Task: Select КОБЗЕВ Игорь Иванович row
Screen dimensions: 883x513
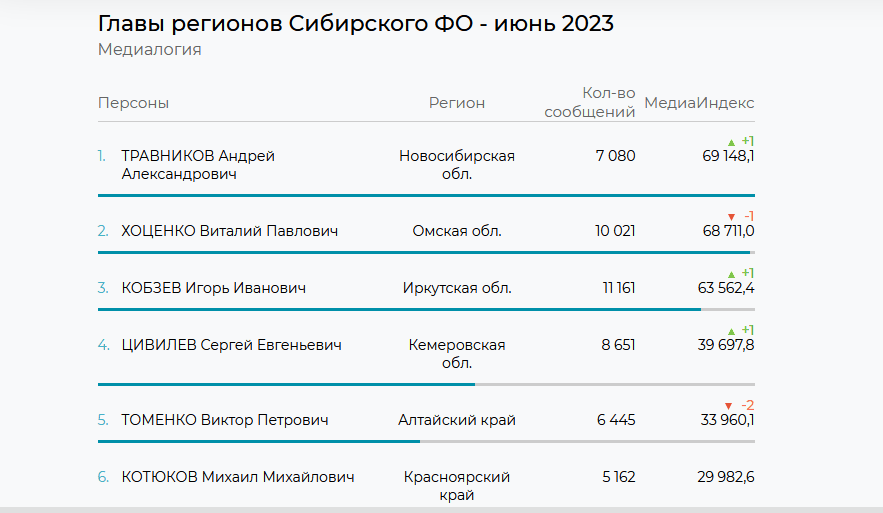Action: (426, 288)
